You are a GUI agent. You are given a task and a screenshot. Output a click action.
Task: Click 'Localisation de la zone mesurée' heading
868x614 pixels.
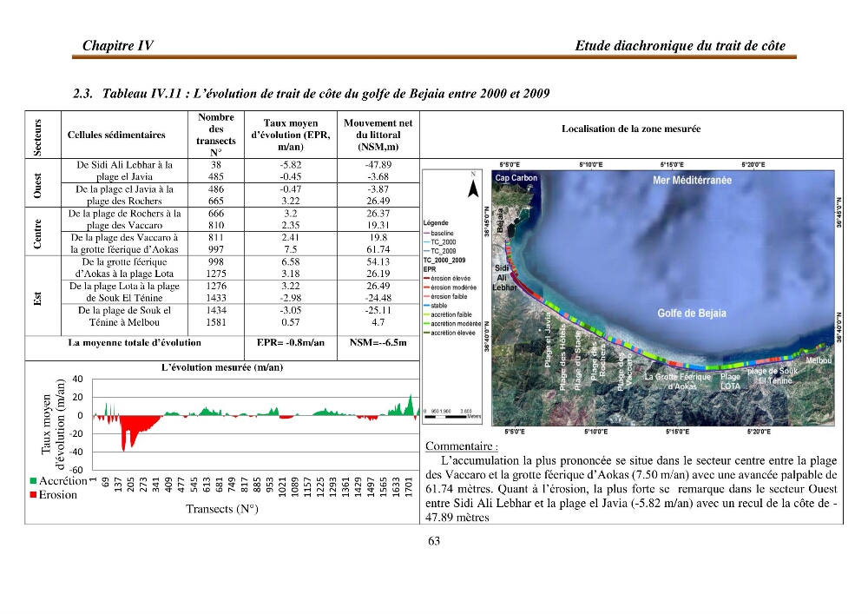[x=631, y=129]
